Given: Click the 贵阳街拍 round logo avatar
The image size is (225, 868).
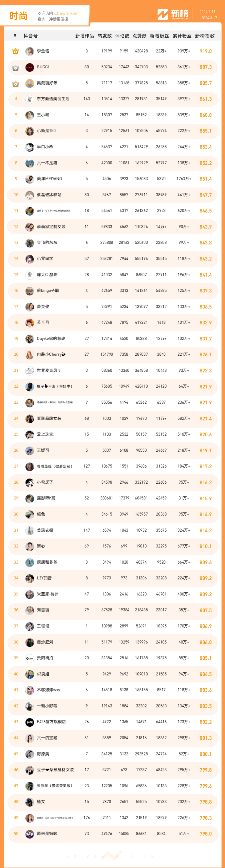Looking at the screenshot, I should tap(30, 658).
